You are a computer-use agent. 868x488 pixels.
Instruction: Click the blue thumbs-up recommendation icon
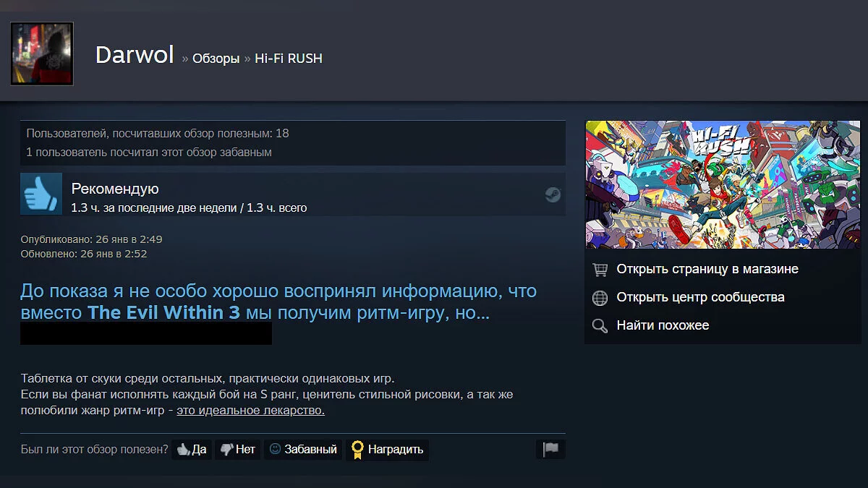click(41, 194)
